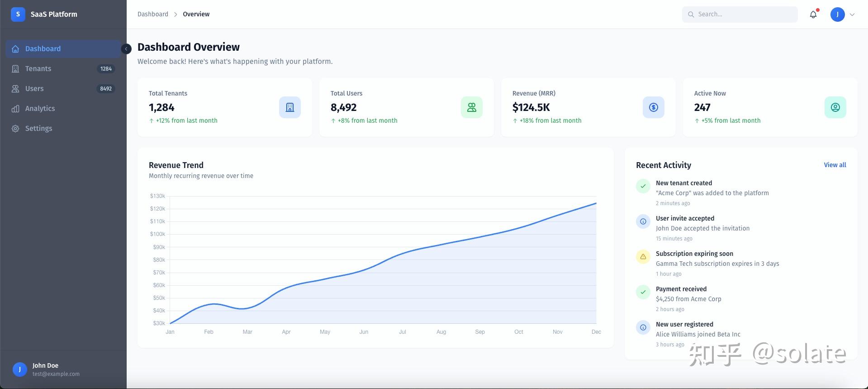Click the Revenue Trend chart title
Image resolution: width=868 pixels, height=389 pixels.
176,165
